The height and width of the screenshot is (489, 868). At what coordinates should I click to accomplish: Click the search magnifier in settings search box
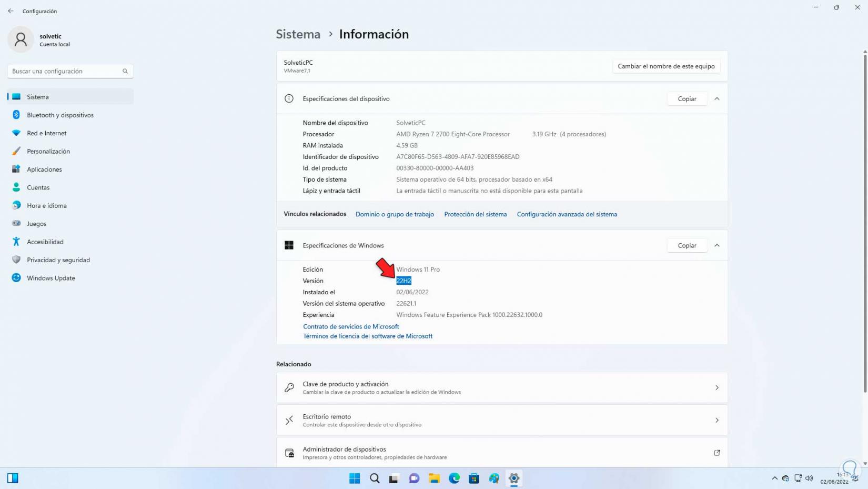(125, 71)
